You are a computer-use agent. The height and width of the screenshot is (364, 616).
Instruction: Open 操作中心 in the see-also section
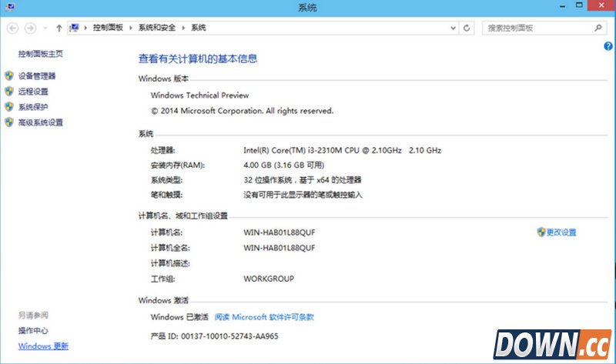click(33, 331)
